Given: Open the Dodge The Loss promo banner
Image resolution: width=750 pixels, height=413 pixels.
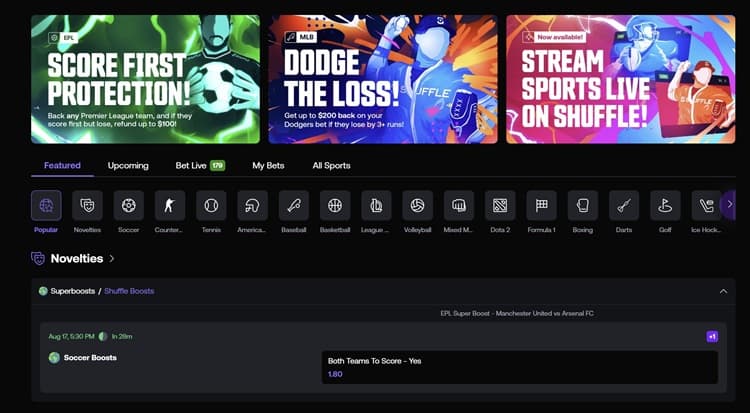Looking at the screenshot, I should [x=383, y=79].
